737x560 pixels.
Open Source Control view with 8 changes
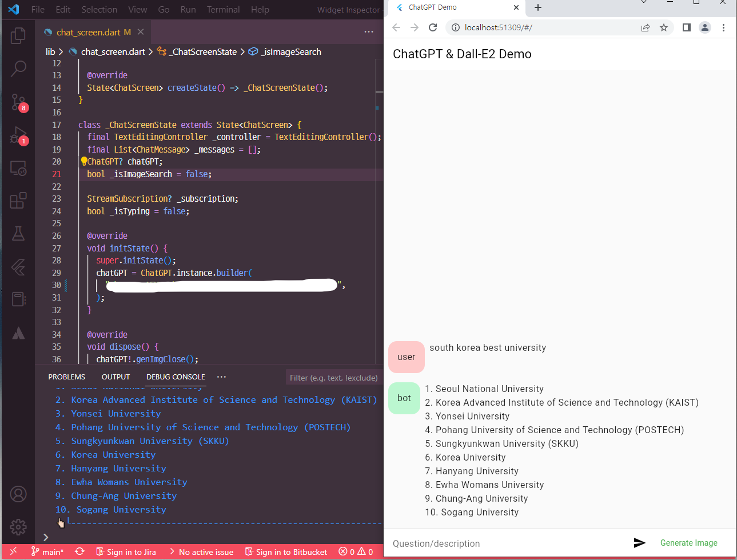[x=18, y=103]
